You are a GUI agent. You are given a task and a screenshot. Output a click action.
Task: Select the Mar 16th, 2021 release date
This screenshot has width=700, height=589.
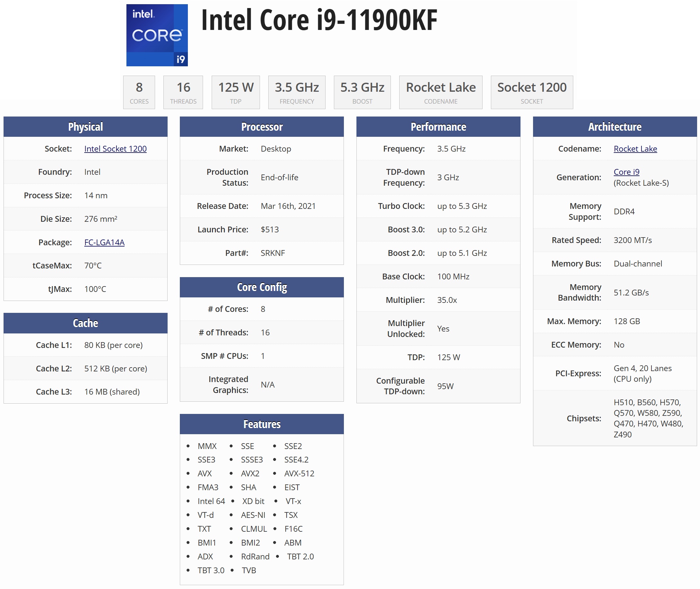pos(288,206)
